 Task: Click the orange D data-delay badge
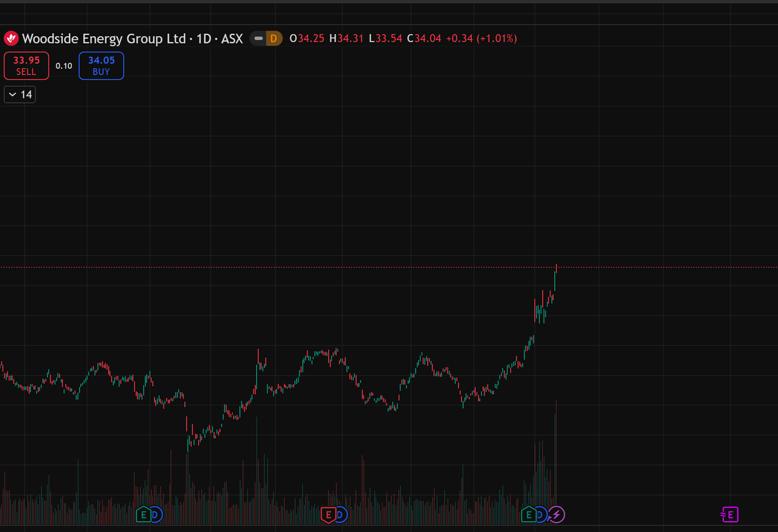273,39
